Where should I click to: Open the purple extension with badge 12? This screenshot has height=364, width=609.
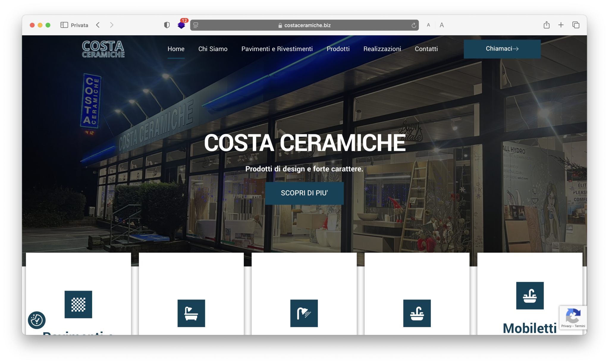182,25
